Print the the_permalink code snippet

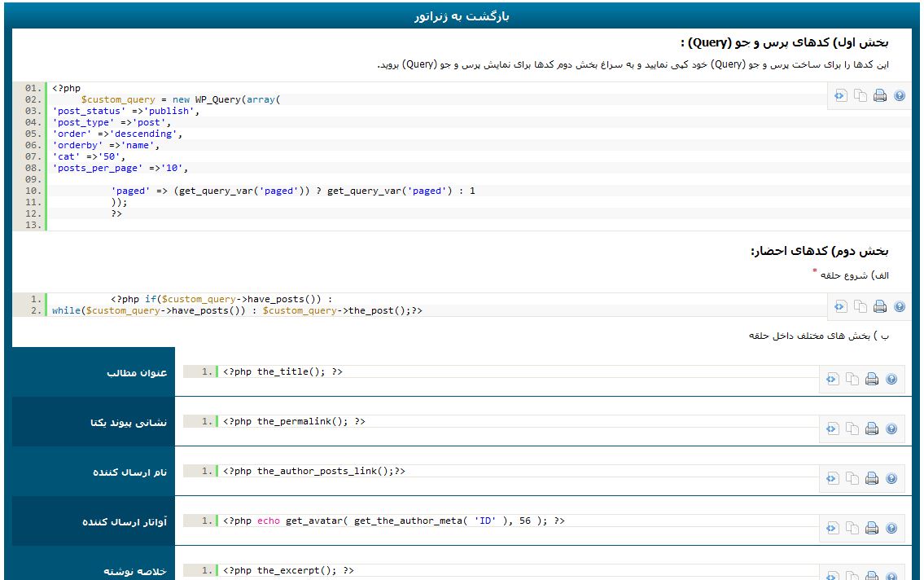872,428
